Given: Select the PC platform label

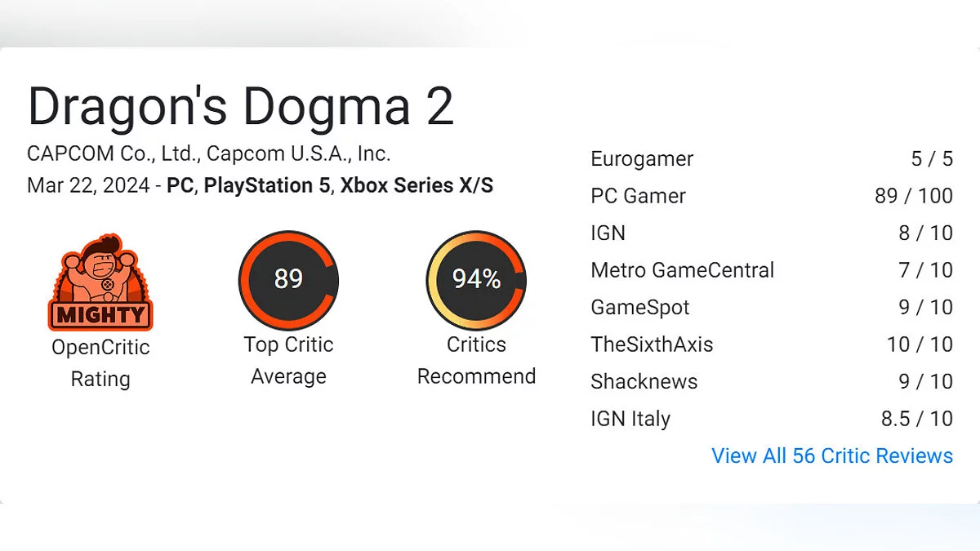Looking at the screenshot, I should click(180, 185).
